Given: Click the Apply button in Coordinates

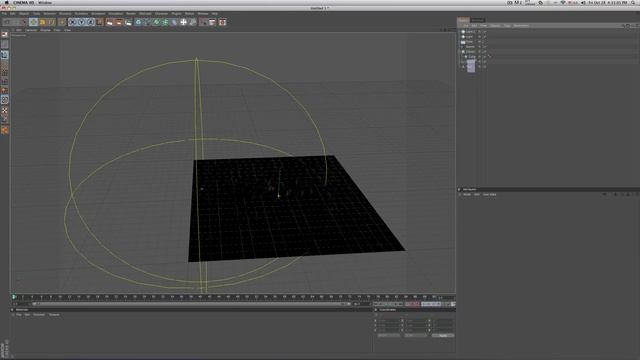Looking at the screenshot, I should (443, 336).
